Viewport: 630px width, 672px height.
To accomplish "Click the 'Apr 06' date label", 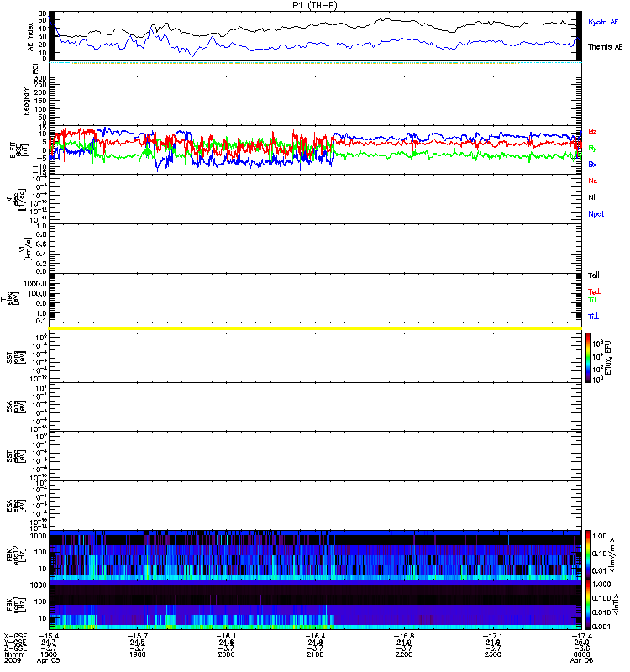I will coord(581,660).
